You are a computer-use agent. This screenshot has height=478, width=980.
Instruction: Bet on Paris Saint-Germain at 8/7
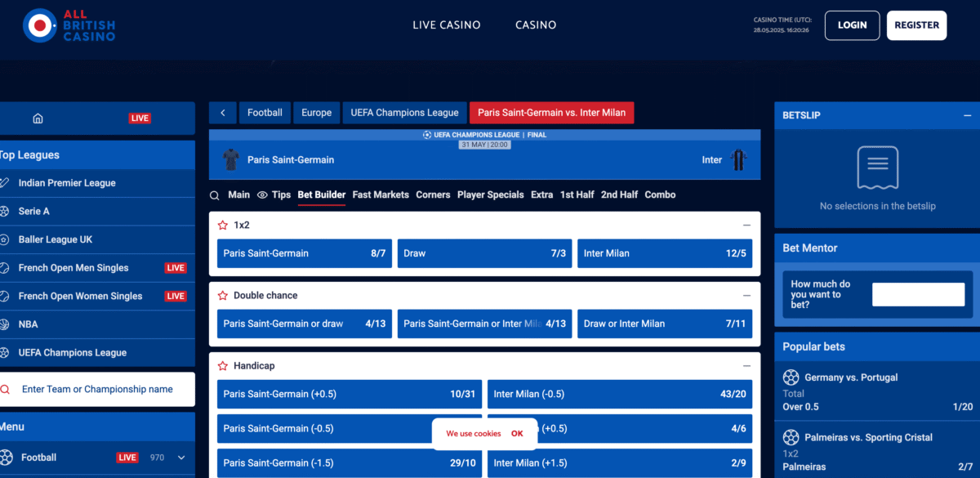point(304,253)
